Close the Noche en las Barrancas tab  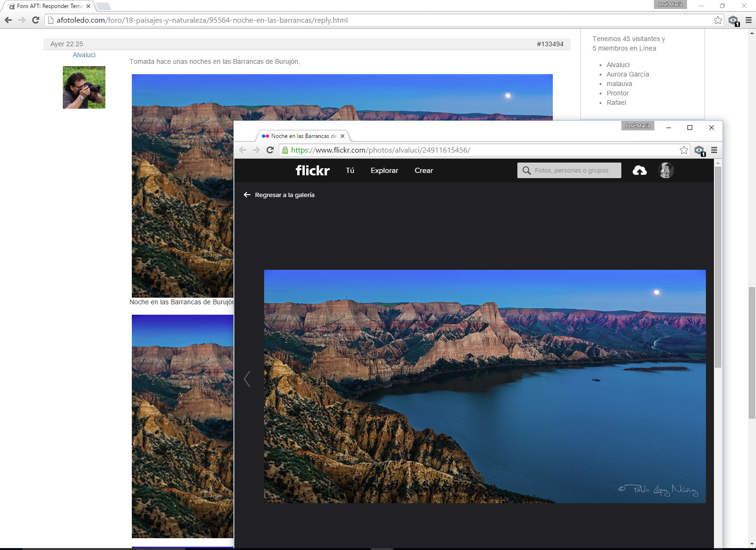343,136
